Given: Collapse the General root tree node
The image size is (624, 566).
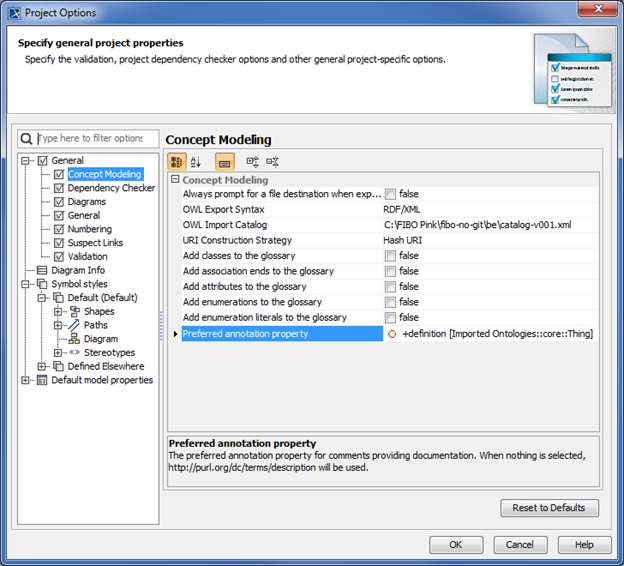Looking at the screenshot, I should [x=25, y=161].
